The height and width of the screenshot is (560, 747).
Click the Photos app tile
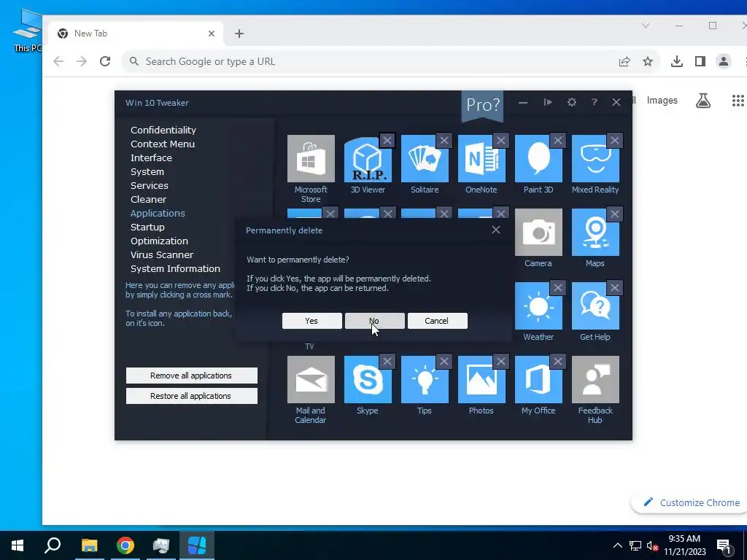click(x=481, y=379)
